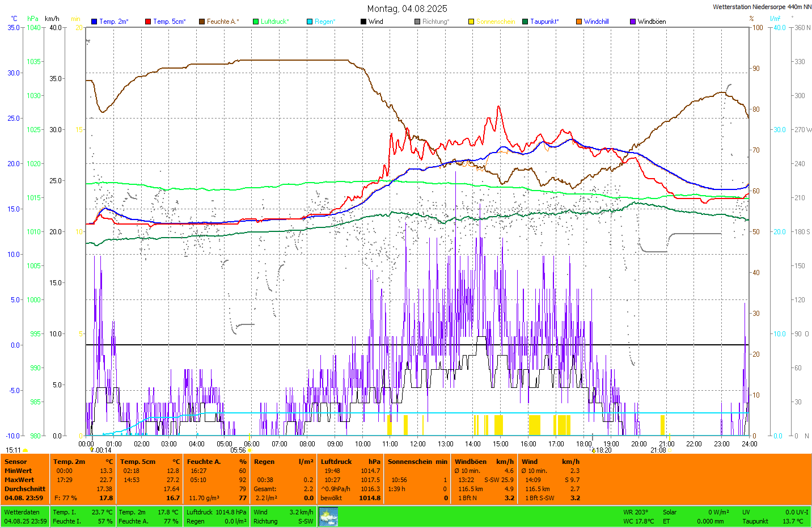Viewport: 812px width, 528px height.
Task: Click the purple Windböen legend square
Action: 633,22
